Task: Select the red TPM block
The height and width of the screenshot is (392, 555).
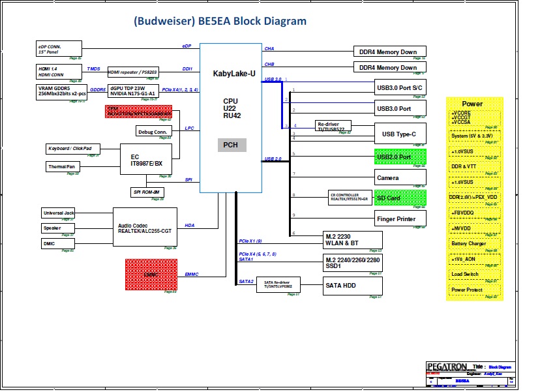Action: (x=138, y=111)
